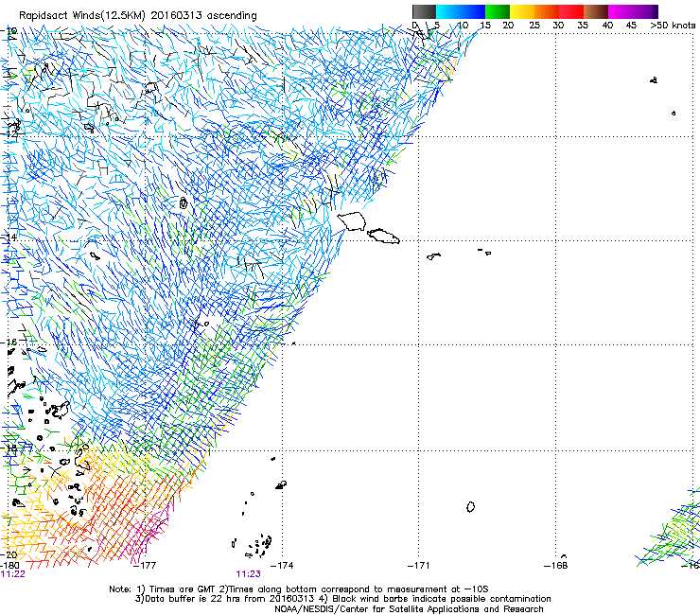Click the orange 25-30 knots legend color
Screen dimensions: 700x615
(547, 11)
